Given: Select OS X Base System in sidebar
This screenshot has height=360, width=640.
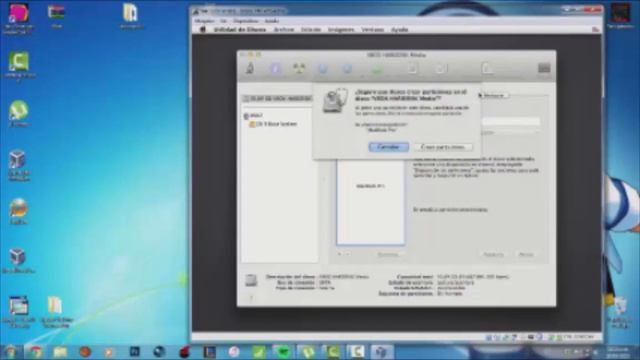Looking at the screenshot, I should coord(273,124).
